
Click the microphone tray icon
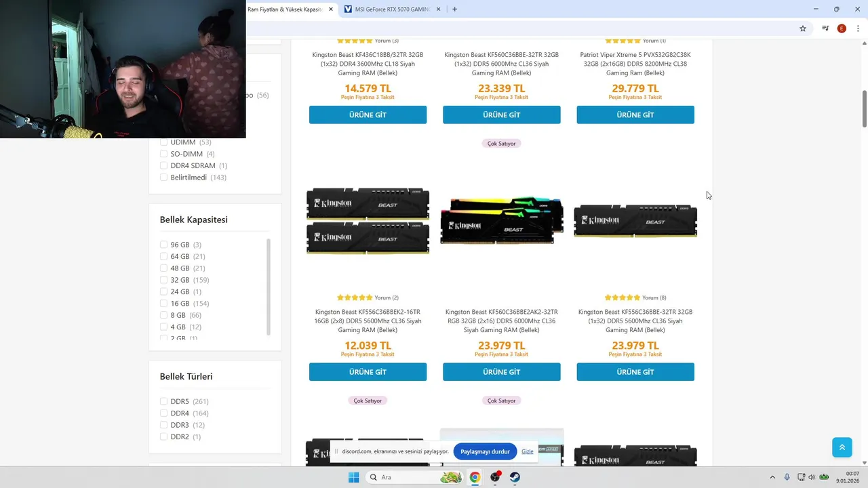pos(787,477)
